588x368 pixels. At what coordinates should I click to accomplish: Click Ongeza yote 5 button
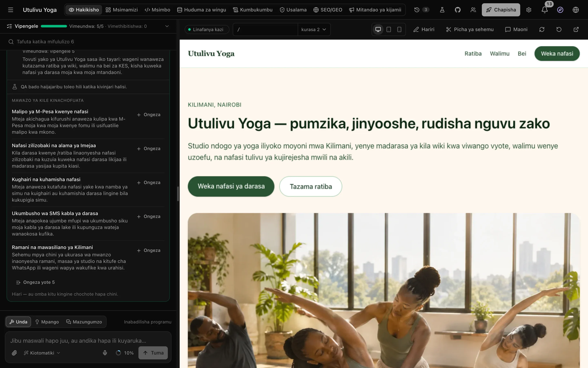pyautogui.click(x=35, y=282)
